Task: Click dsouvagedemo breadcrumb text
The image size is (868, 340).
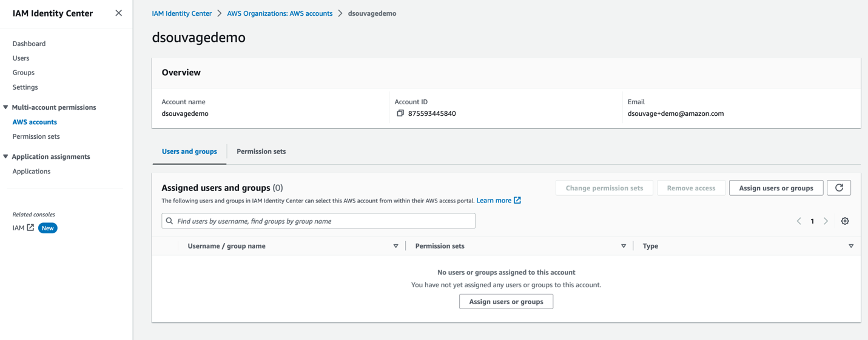Action: (x=372, y=13)
